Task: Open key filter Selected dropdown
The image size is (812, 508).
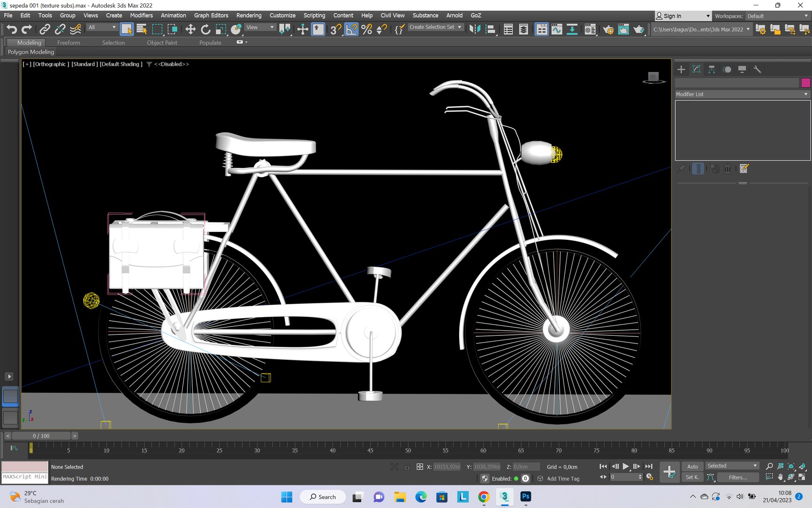Action: 733,466
